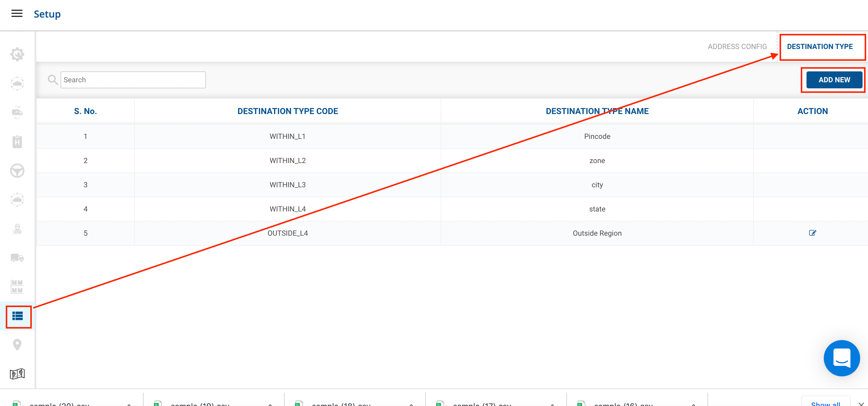
Task: Open the worker person sidebar icon
Action: (x=17, y=229)
